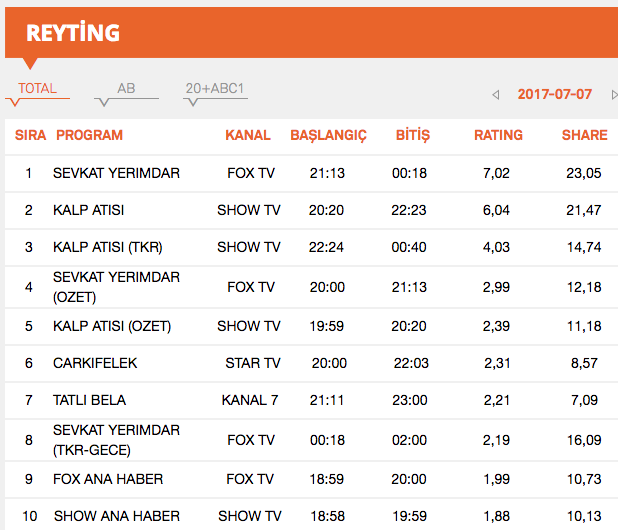Sort by the RATING column header
This screenshot has height=530, width=618.
pyautogui.click(x=498, y=135)
